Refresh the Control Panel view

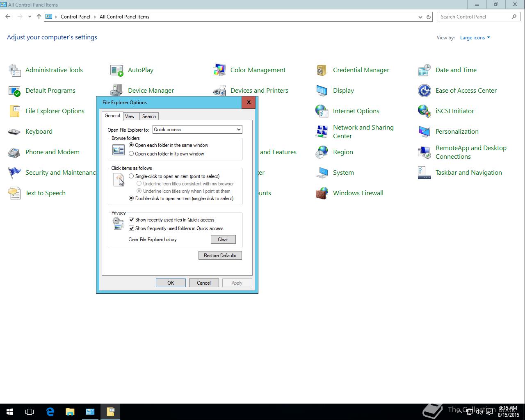(429, 17)
